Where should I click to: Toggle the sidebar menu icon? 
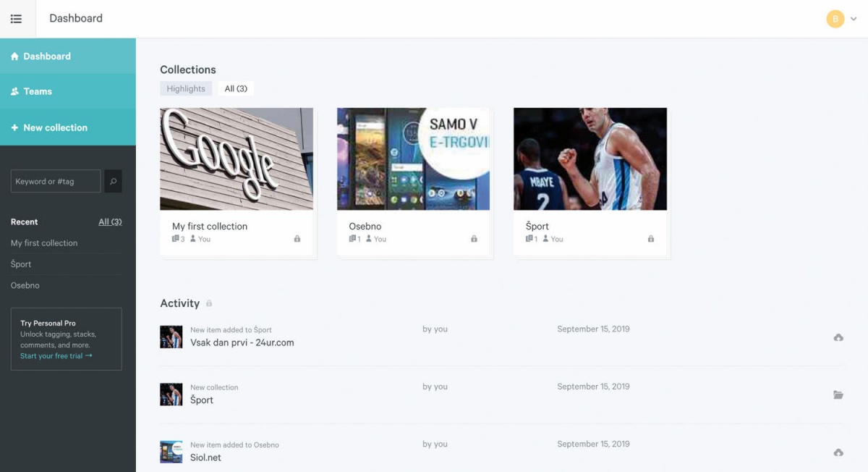pyautogui.click(x=16, y=19)
